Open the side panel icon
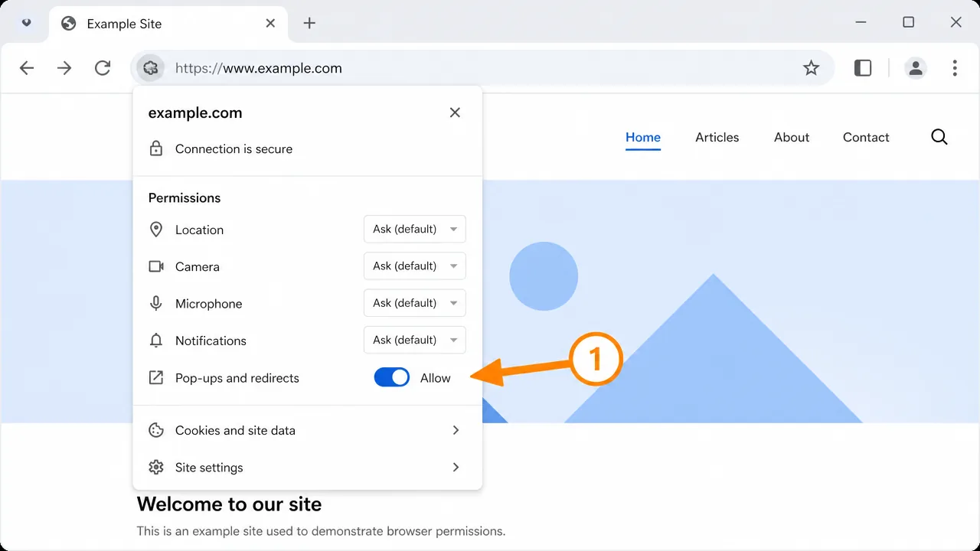980x551 pixels. pyautogui.click(x=863, y=68)
